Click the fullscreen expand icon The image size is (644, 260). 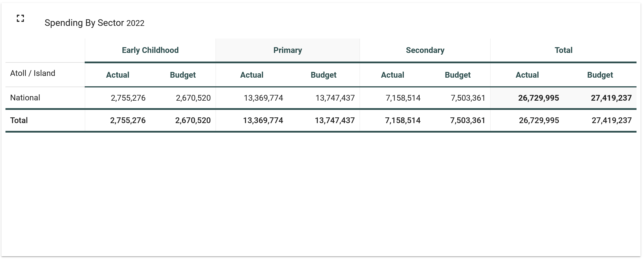tap(20, 18)
